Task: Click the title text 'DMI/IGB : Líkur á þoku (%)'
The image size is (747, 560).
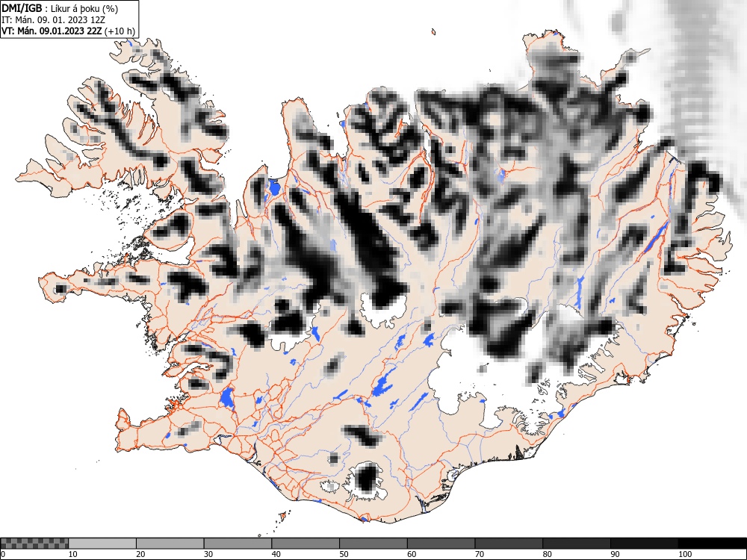Action: pos(60,8)
